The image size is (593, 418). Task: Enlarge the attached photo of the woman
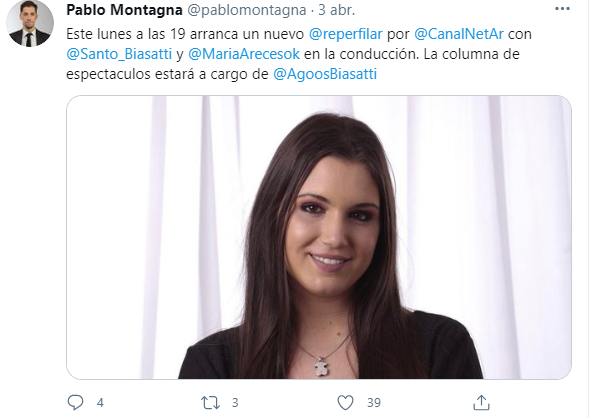(x=319, y=237)
